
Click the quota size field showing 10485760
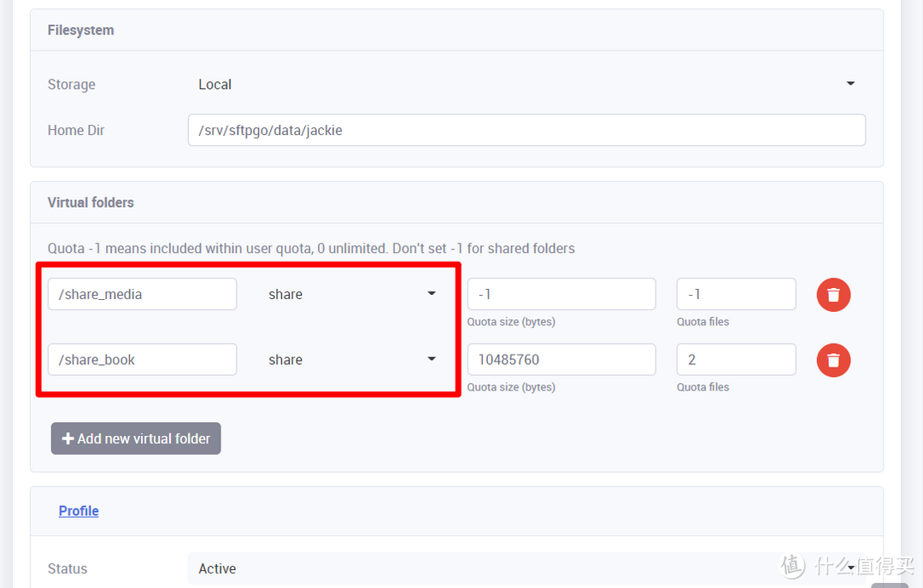pos(561,359)
